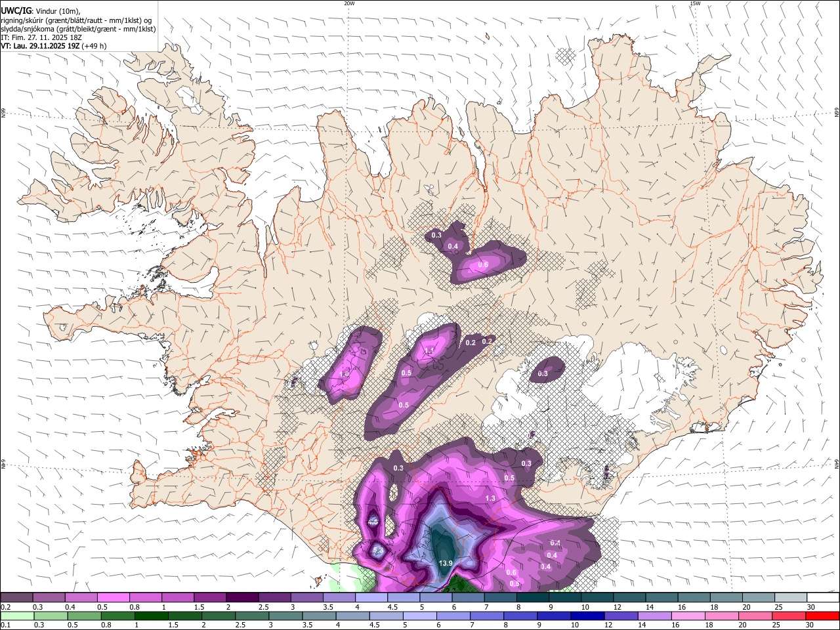840x630 pixels.
Task: Click the 'UWC/IG: Vindur (10m)' title text
Action: 41,10
